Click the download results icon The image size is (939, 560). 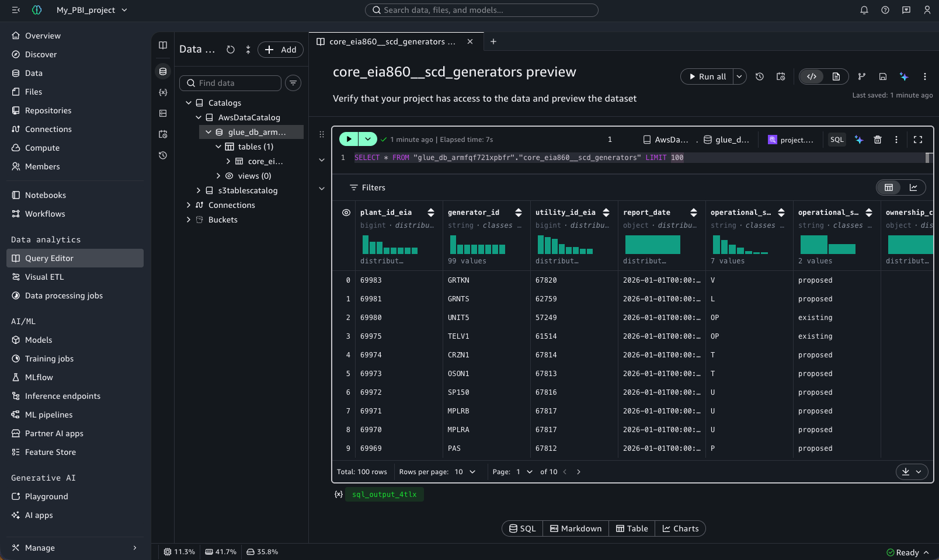point(906,472)
